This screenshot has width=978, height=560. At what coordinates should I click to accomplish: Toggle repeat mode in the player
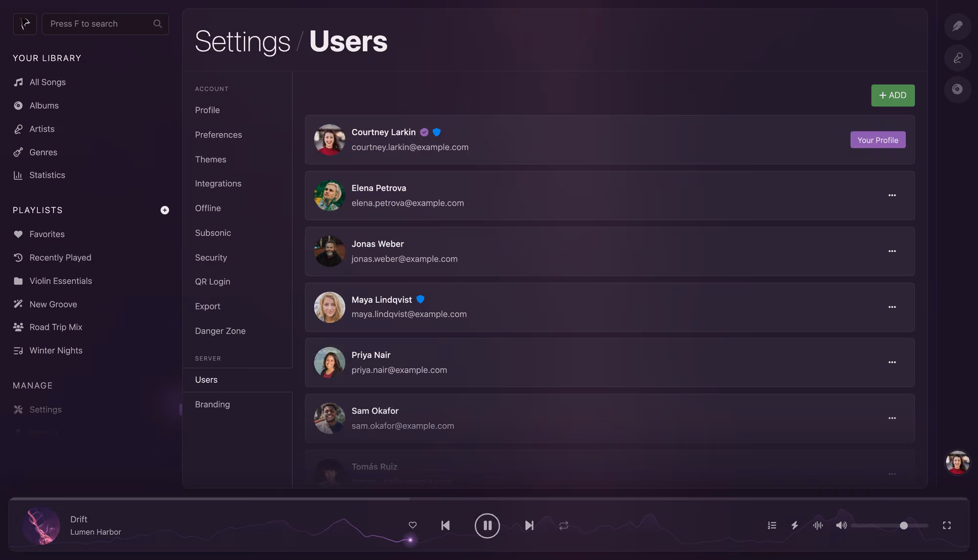(564, 525)
